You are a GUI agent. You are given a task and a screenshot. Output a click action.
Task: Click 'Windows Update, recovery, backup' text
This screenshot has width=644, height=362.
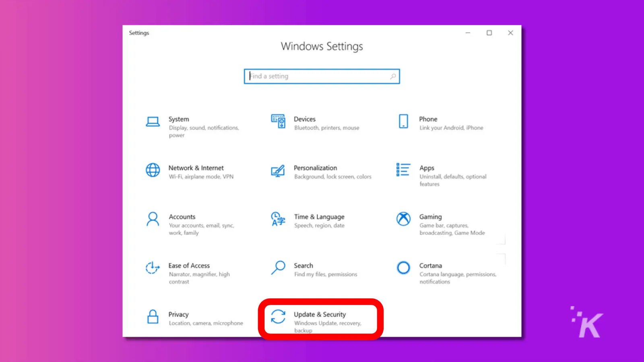pos(328,327)
